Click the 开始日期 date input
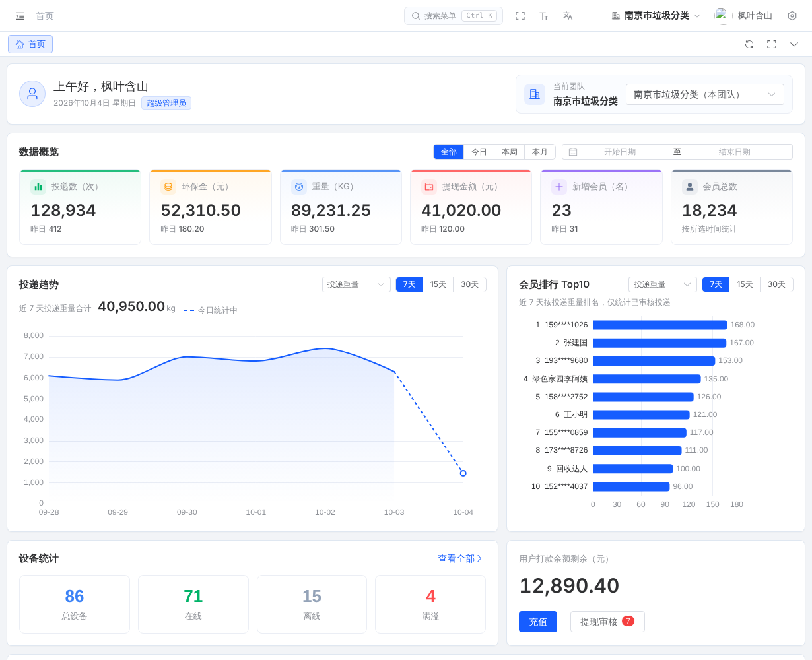This screenshot has width=812, height=660. [x=620, y=152]
